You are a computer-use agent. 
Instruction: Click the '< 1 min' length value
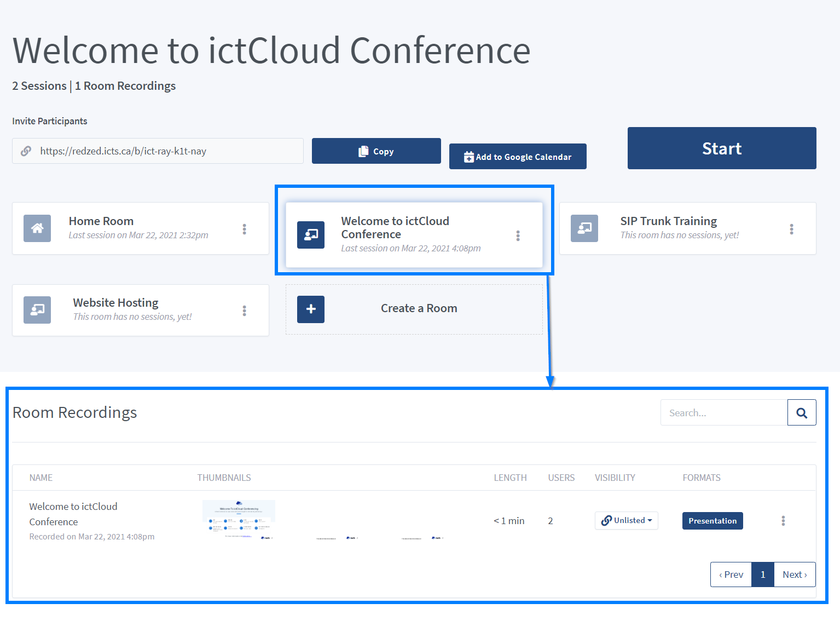click(509, 521)
